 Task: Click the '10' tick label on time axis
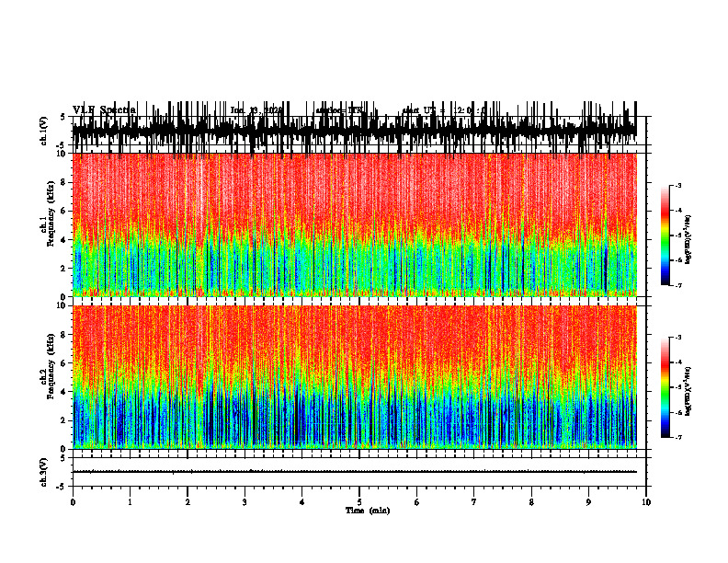tap(646, 502)
